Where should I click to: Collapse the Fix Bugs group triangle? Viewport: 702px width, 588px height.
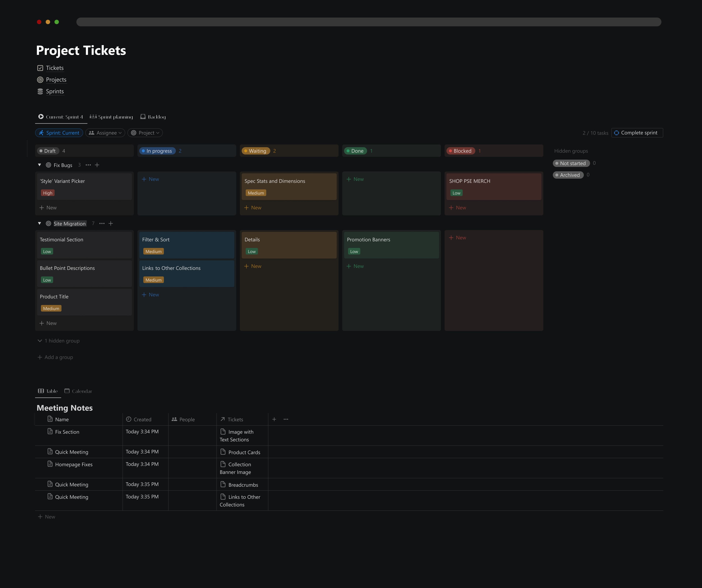click(39, 165)
